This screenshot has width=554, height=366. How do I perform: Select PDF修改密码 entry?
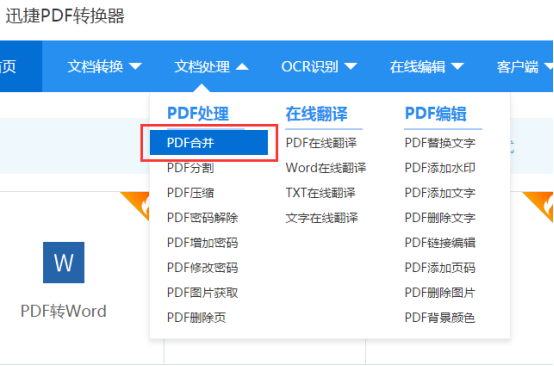click(202, 268)
